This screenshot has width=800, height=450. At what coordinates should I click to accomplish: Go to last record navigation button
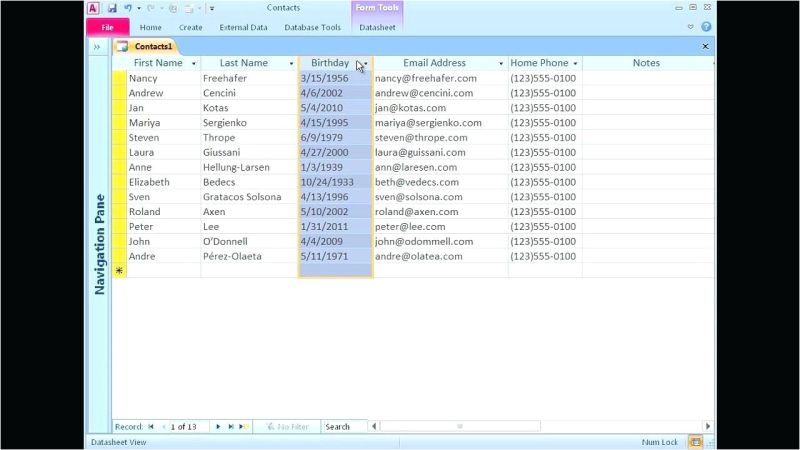231,427
